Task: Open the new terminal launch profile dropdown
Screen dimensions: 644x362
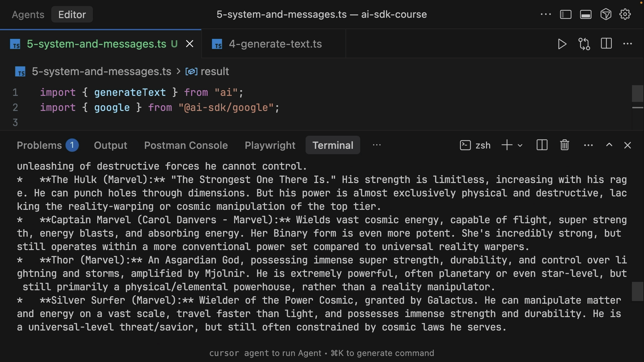Action: click(x=520, y=145)
